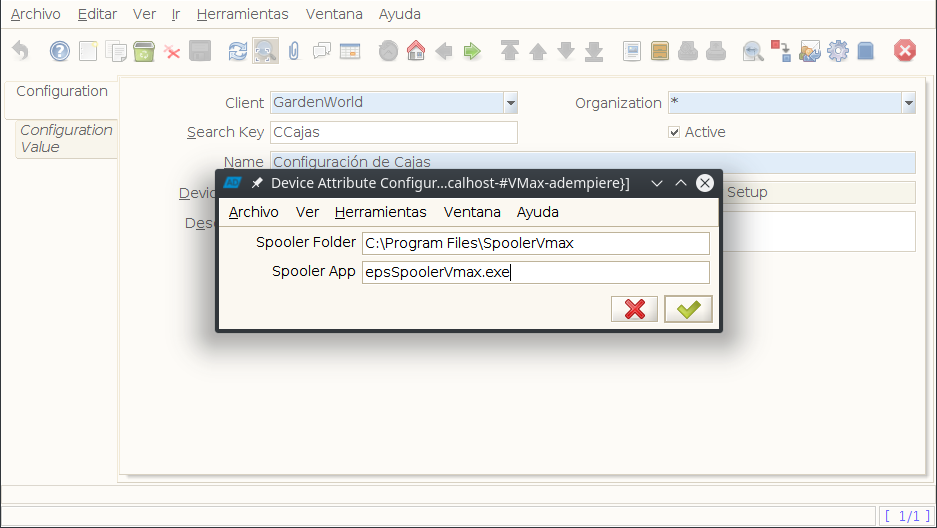Switch to Configuration Value tab
The width and height of the screenshot is (937, 528).
coord(66,139)
